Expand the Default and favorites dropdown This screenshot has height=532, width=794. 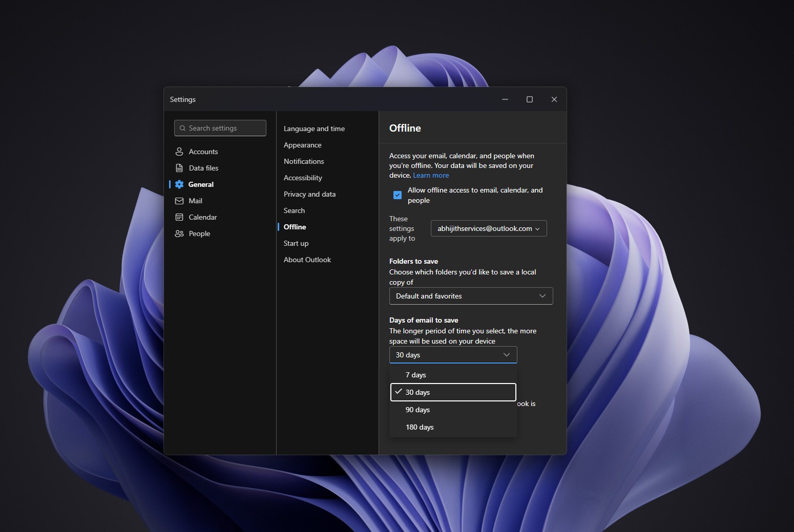pyautogui.click(x=471, y=296)
